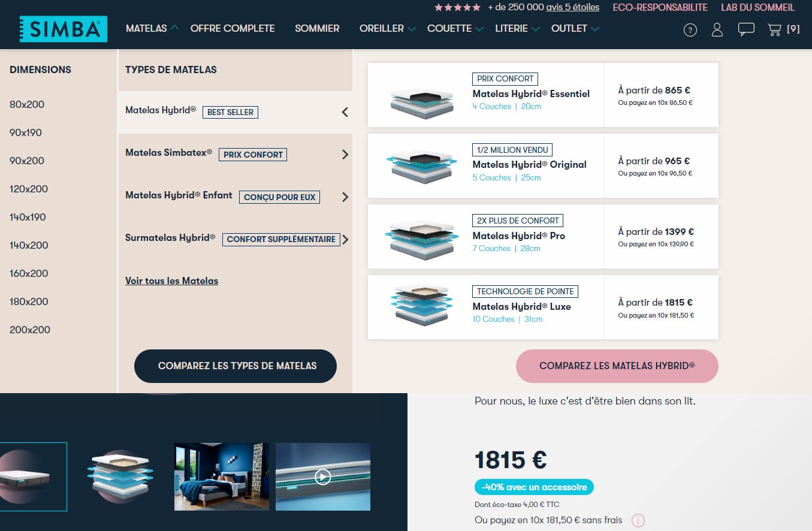
Task: Click the Simba logo
Action: [x=63, y=29]
